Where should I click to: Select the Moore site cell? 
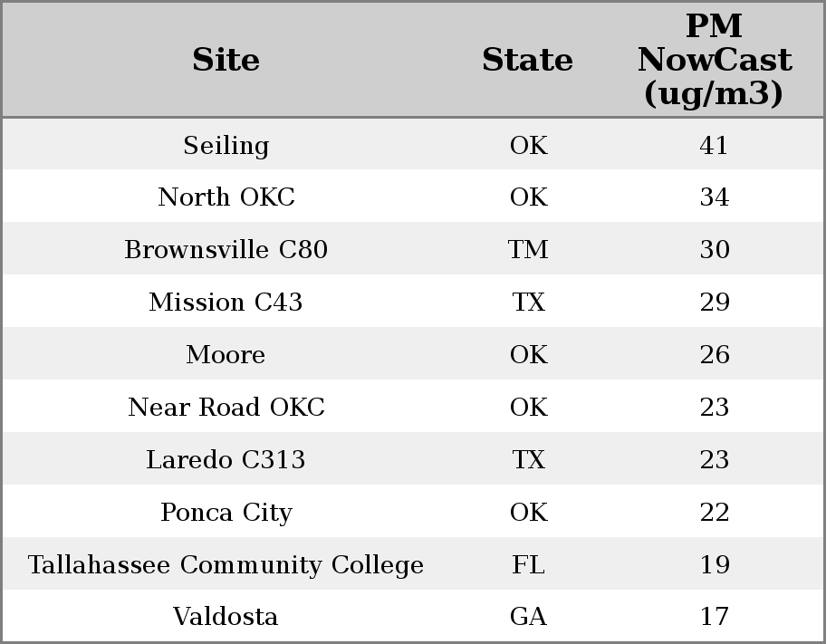click(226, 355)
